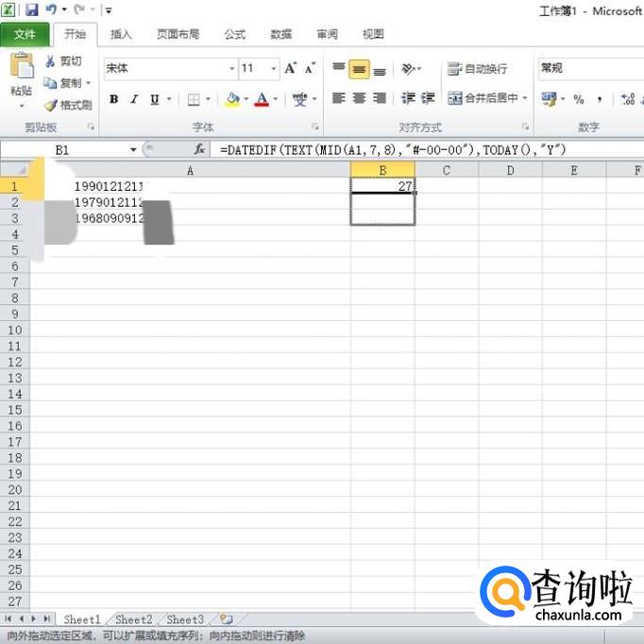644x644 pixels.
Task: Open the font size 11 dropdown
Action: (274, 68)
